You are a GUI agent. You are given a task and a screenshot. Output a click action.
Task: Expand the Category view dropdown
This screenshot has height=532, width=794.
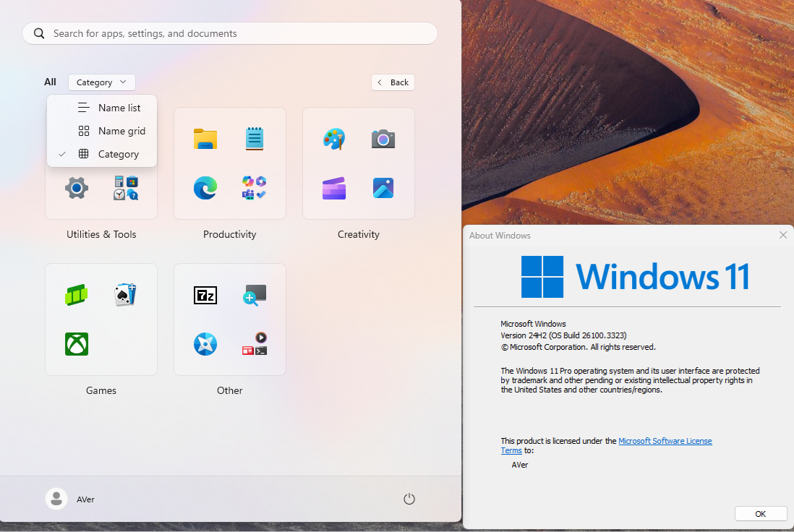pyautogui.click(x=102, y=82)
